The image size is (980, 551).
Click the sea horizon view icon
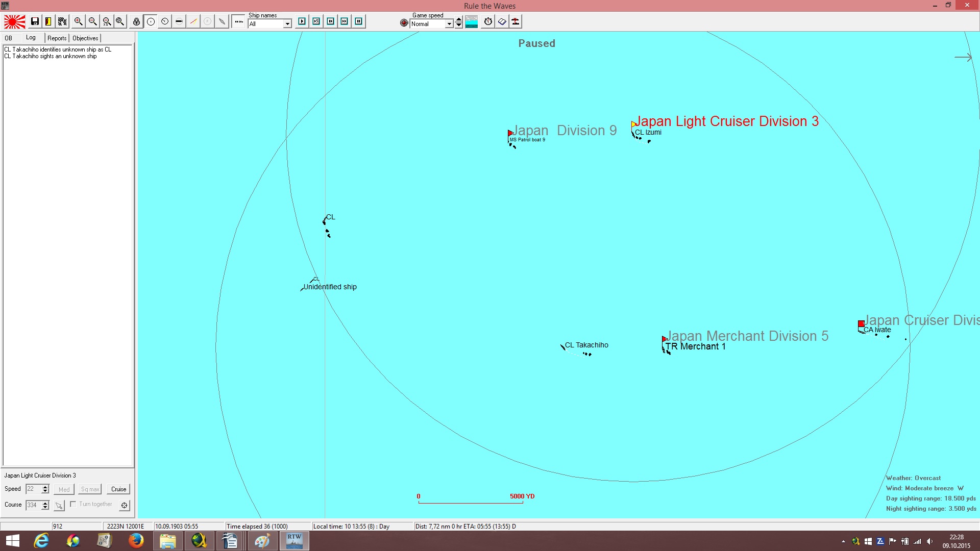pyautogui.click(x=472, y=21)
